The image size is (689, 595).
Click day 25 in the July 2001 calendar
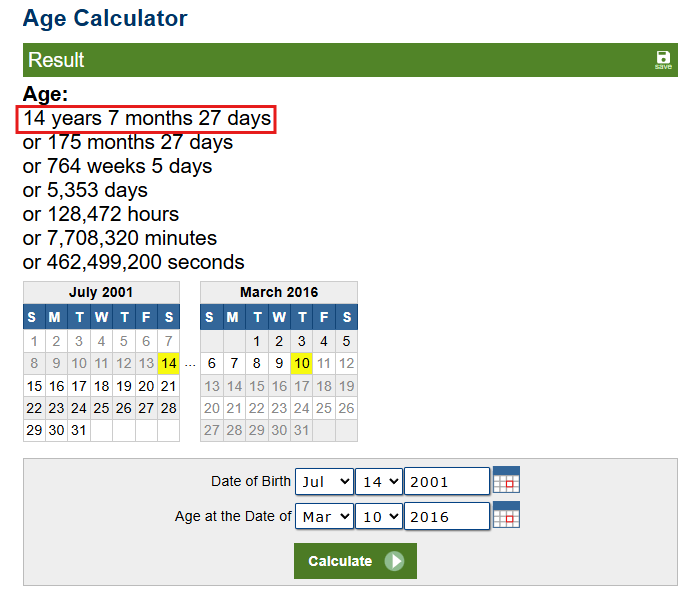[x=101, y=408]
